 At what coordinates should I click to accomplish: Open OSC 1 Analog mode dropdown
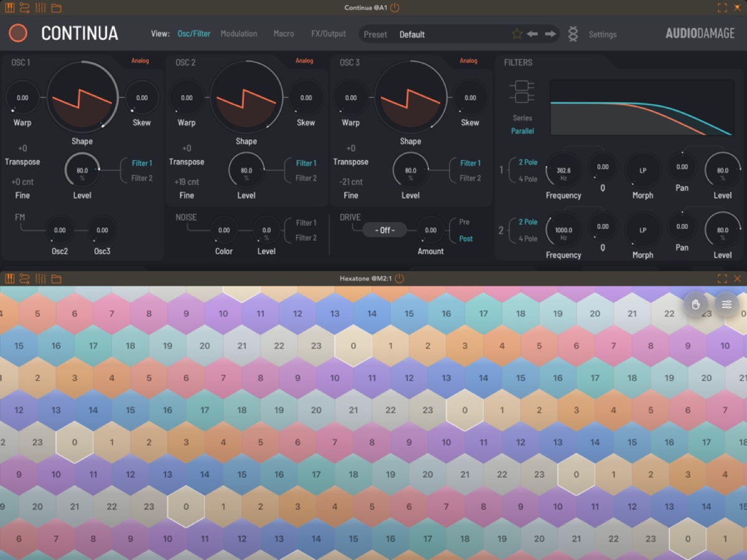tap(140, 60)
